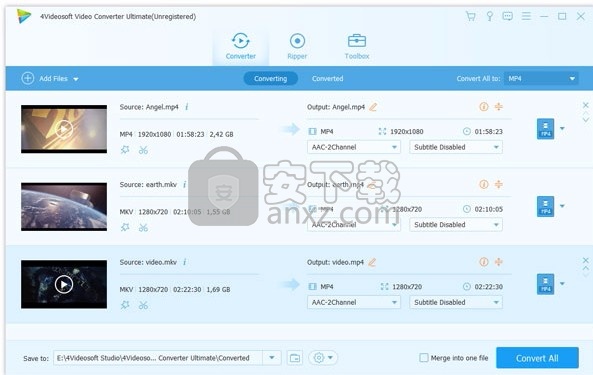Screen dimensions: 593x375
Task: Show the Converting list
Action: point(270,79)
